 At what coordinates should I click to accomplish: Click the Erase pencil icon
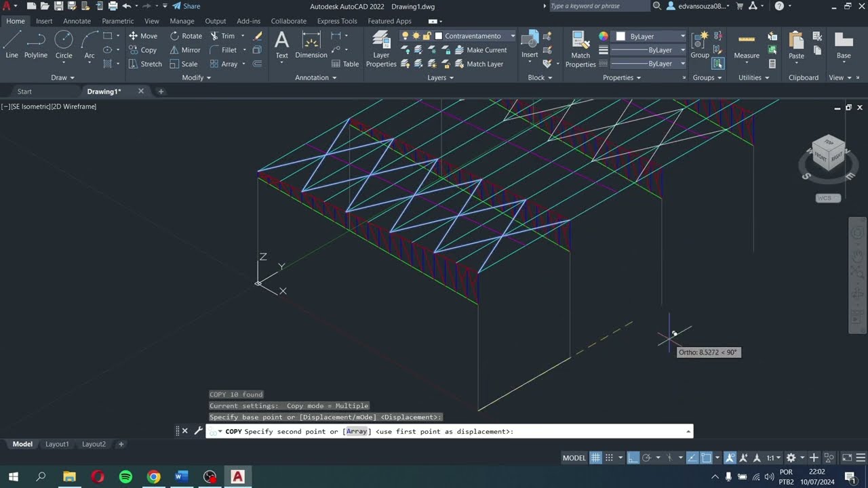[258, 36]
